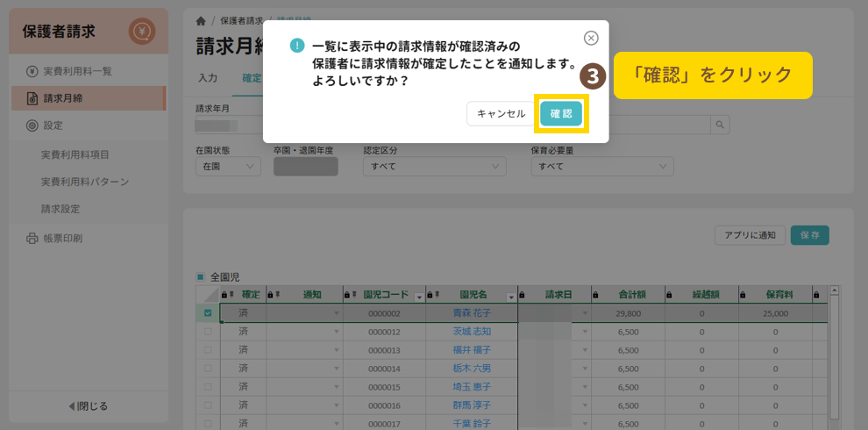Screen dimensions: 868x430
Task: Open the 保育必要量 dropdown
Action: click(x=601, y=166)
